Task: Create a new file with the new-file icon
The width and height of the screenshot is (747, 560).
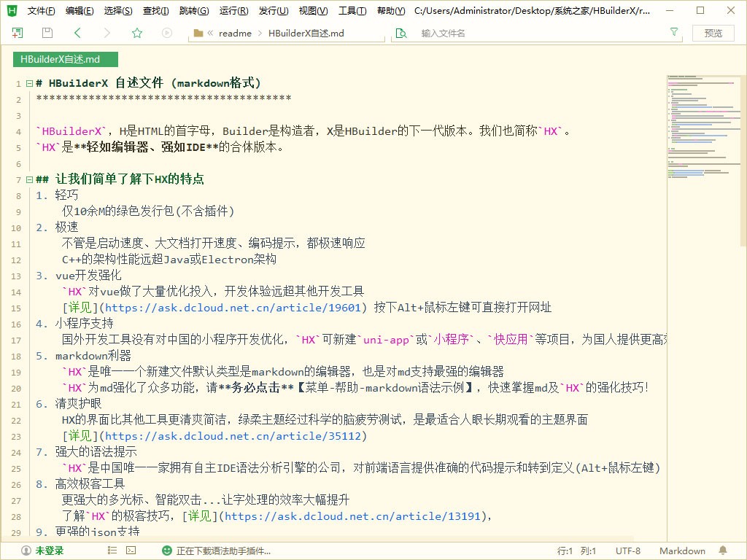Action: pyautogui.click(x=17, y=32)
